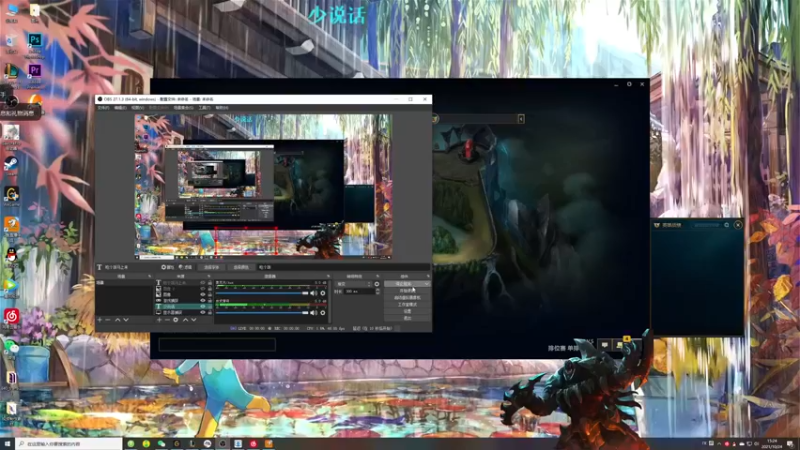The width and height of the screenshot is (800, 450).
Task: Move the selected source down in the list
Action: (194, 320)
